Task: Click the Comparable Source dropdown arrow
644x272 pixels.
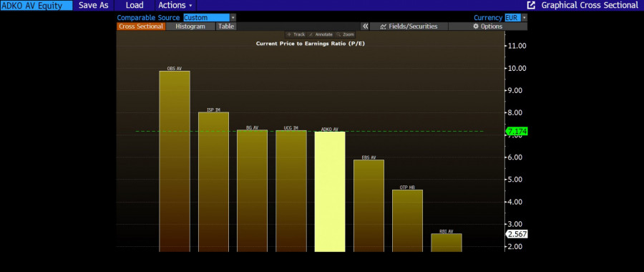Action: [x=233, y=18]
